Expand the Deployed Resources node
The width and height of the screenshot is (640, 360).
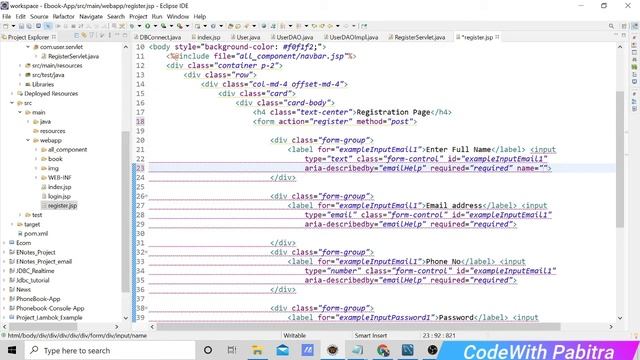[x=12, y=93]
